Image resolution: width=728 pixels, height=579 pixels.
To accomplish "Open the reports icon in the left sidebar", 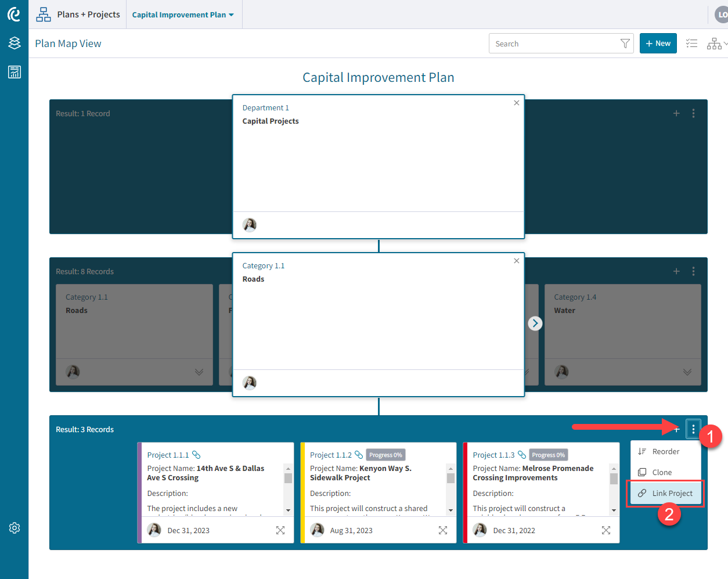I will 14,72.
